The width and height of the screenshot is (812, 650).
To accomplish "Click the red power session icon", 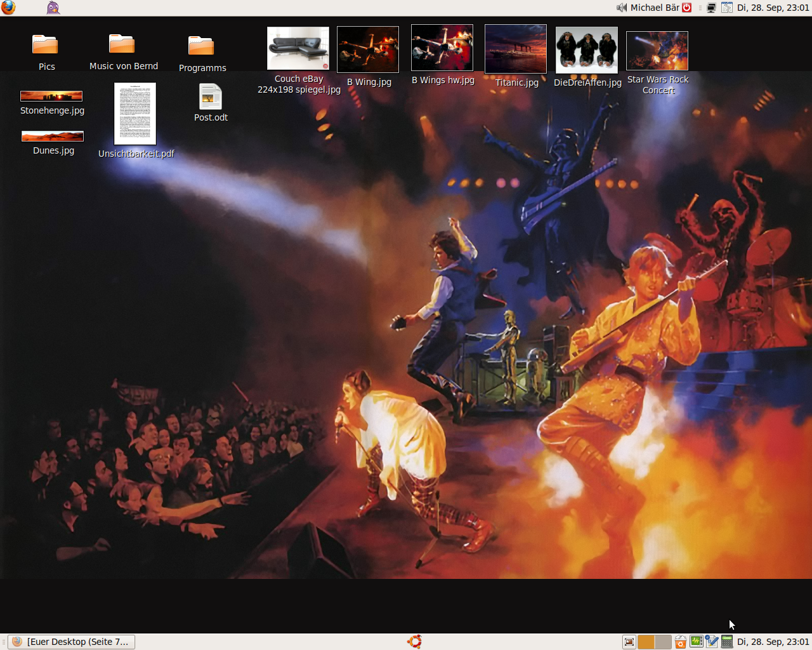I will point(687,8).
